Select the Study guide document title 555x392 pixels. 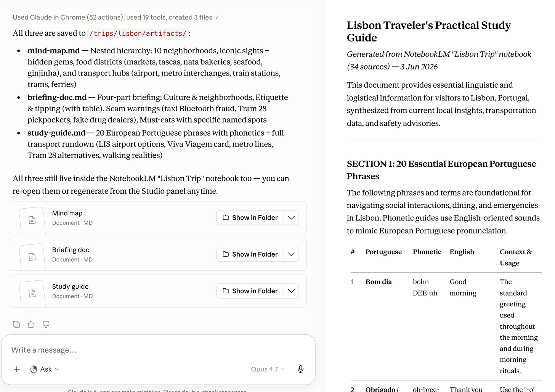click(x=70, y=286)
